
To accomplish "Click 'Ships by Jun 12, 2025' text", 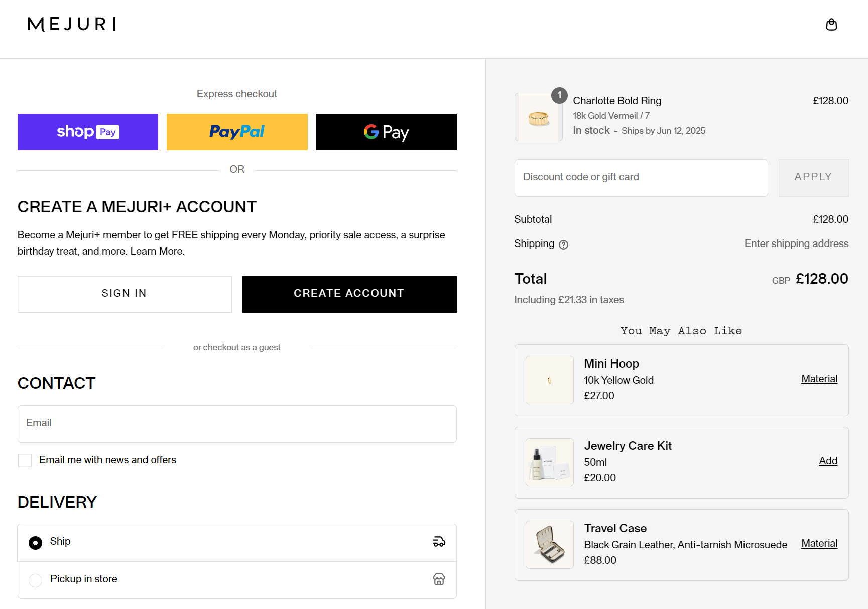I will (x=663, y=131).
